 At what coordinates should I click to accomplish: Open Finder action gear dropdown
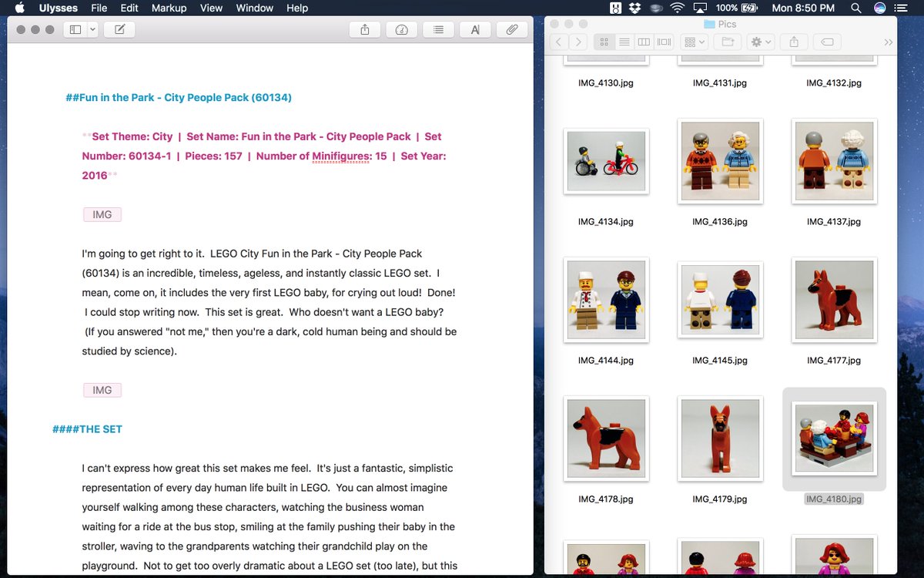[x=761, y=42]
